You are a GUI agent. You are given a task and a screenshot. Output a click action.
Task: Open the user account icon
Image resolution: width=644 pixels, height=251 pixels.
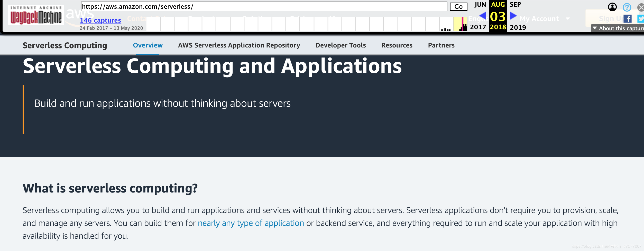point(612,7)
